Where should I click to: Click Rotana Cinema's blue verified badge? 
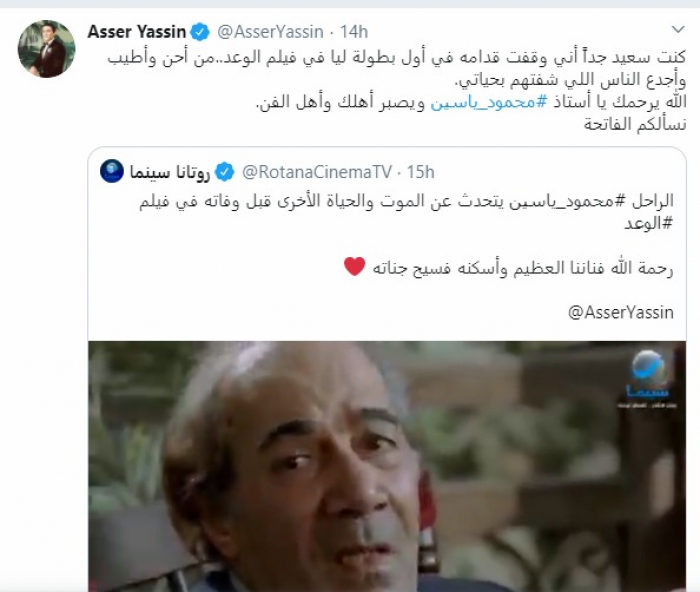click(x=225, y=172)
